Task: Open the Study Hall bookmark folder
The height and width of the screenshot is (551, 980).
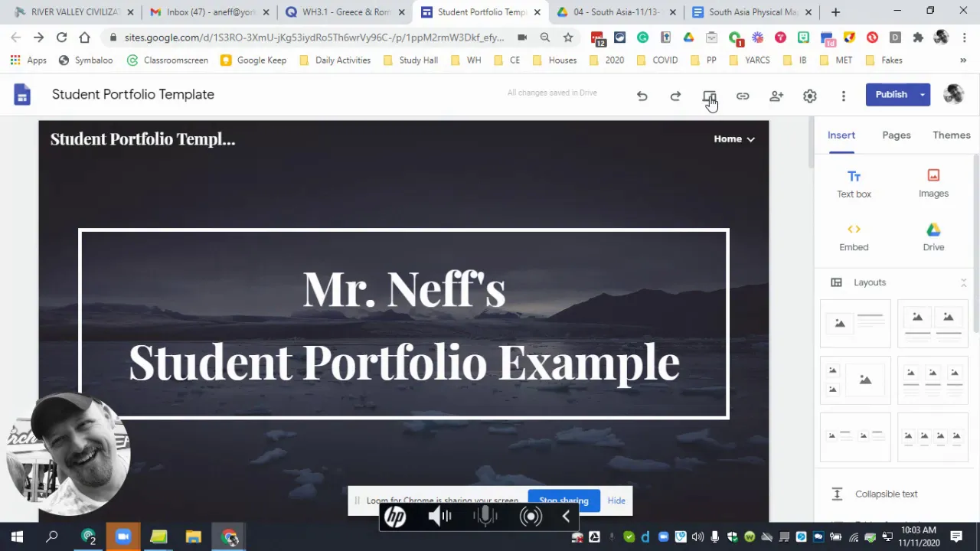Action: click(410, 60)
